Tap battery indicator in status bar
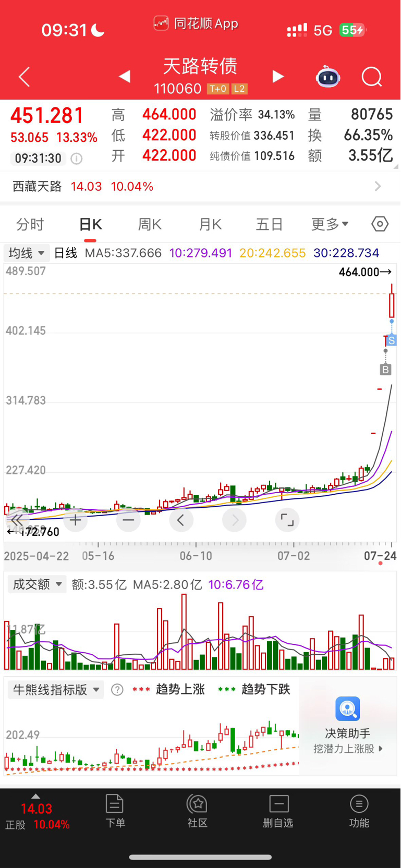The width and height of the screenshot is (401, 868). tap(353, 30)
